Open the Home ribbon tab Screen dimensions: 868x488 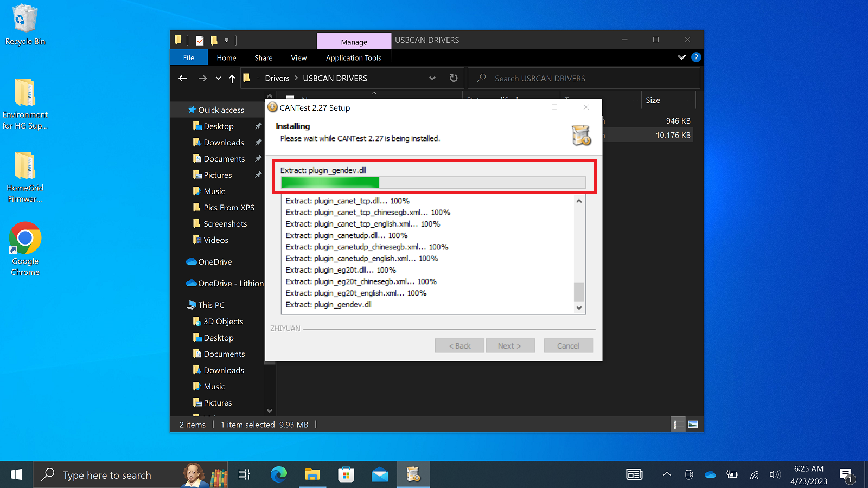coord(226,57)
